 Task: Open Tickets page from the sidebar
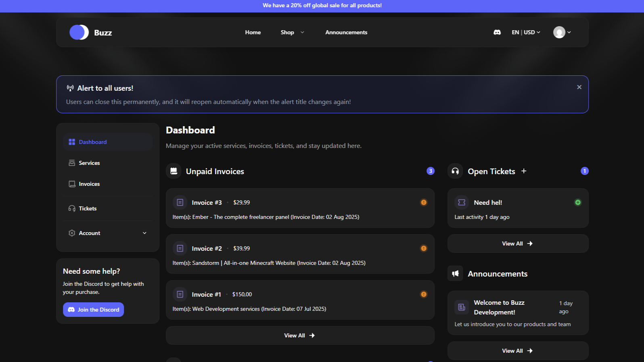[x=88, y=208]
